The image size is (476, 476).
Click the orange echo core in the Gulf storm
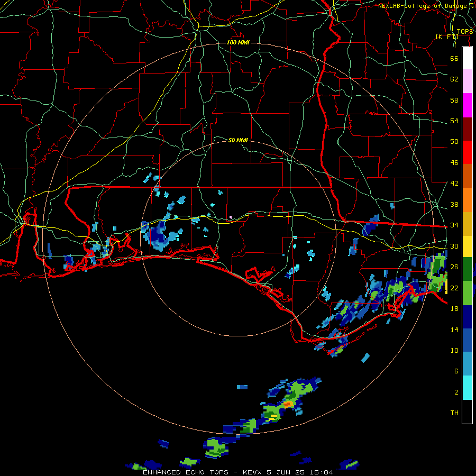tap(287, 404)
